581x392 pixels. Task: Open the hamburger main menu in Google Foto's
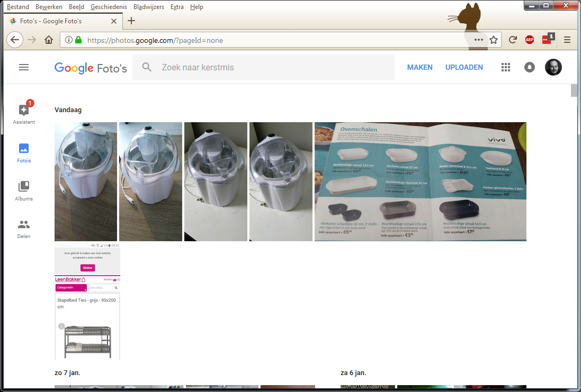pos(24,67)
